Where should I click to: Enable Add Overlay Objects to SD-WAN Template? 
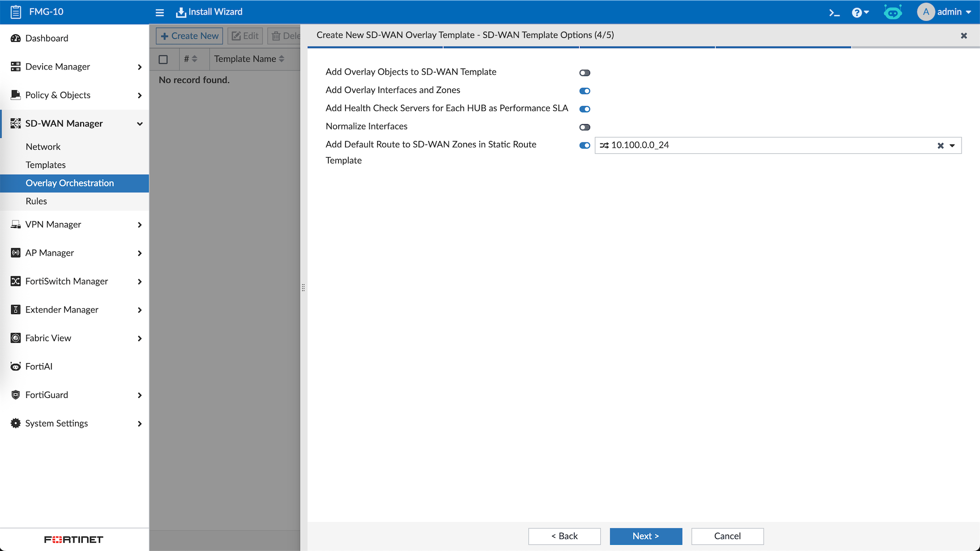(x=584, y=73)
